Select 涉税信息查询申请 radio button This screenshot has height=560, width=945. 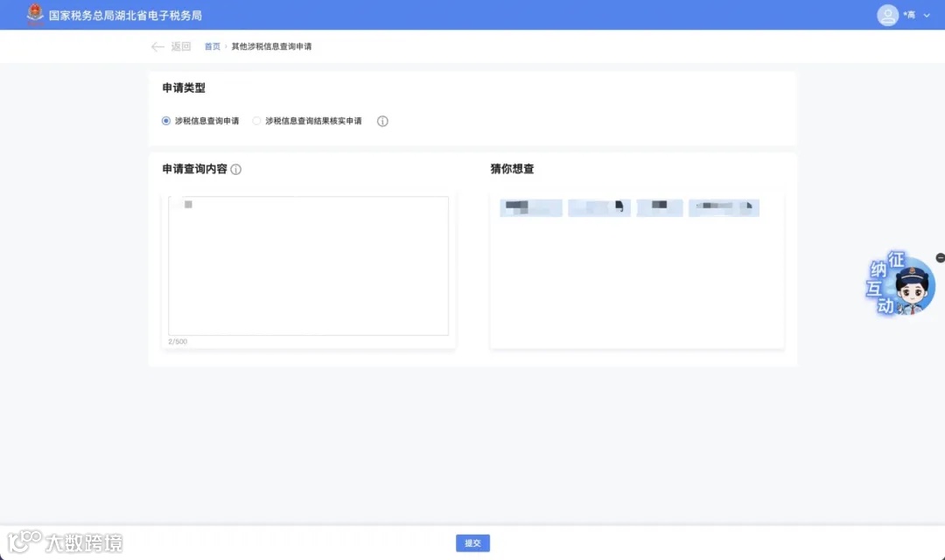[165, 121]
